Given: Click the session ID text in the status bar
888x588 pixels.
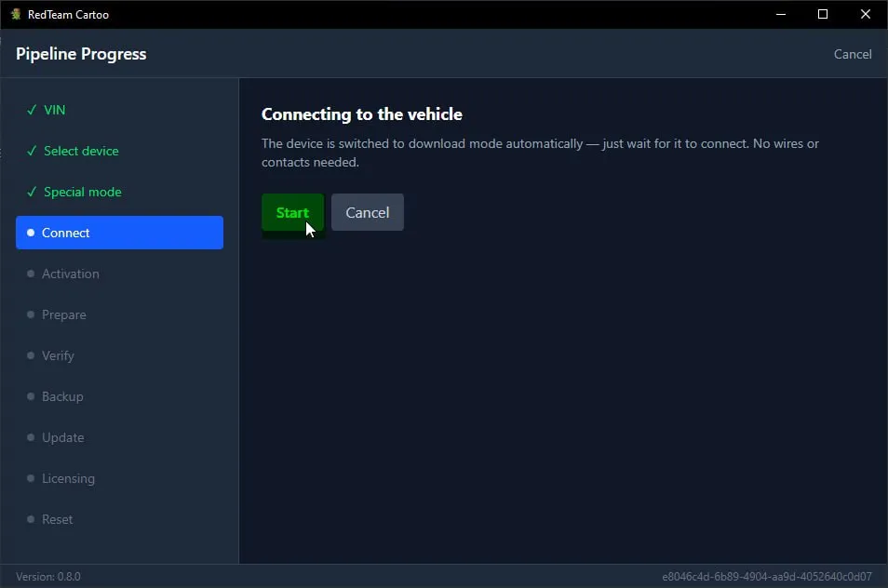Looking at the screenshot, I should 767,577.
